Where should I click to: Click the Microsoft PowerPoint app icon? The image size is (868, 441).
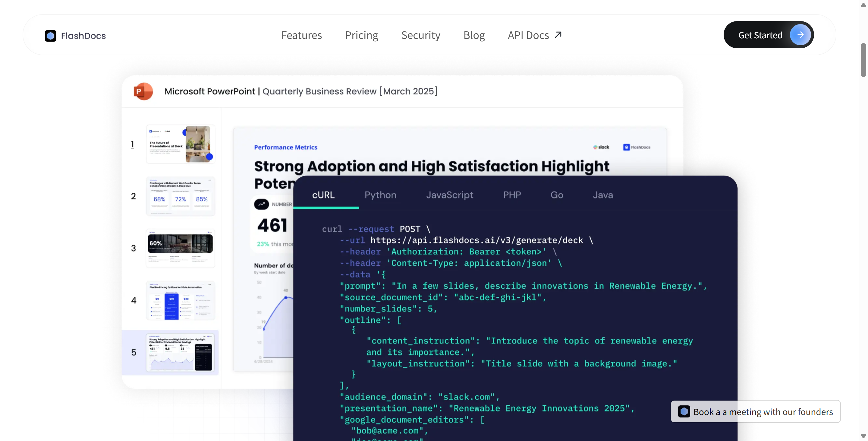(x=143, y=91)
